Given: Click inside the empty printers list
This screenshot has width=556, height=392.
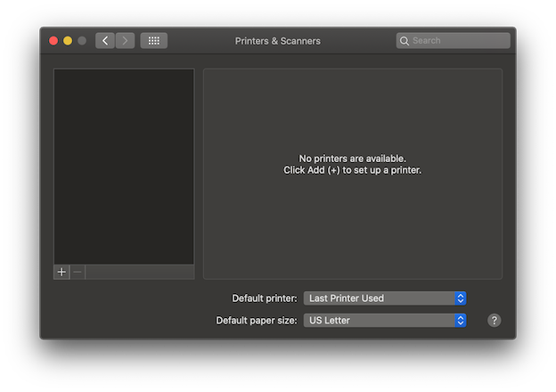Looking at the screenshot, I should click(124, 165).
